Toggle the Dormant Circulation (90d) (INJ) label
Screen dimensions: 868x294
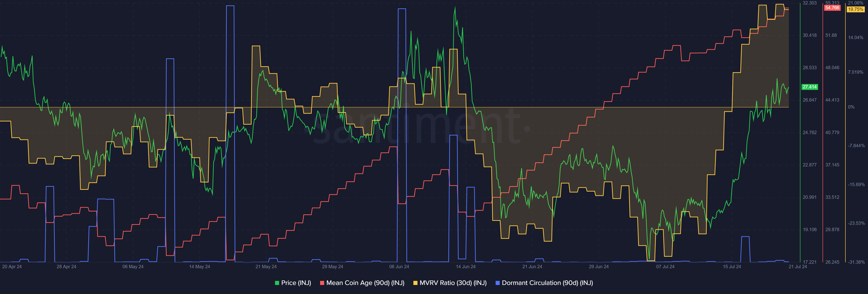coord(547,283)
